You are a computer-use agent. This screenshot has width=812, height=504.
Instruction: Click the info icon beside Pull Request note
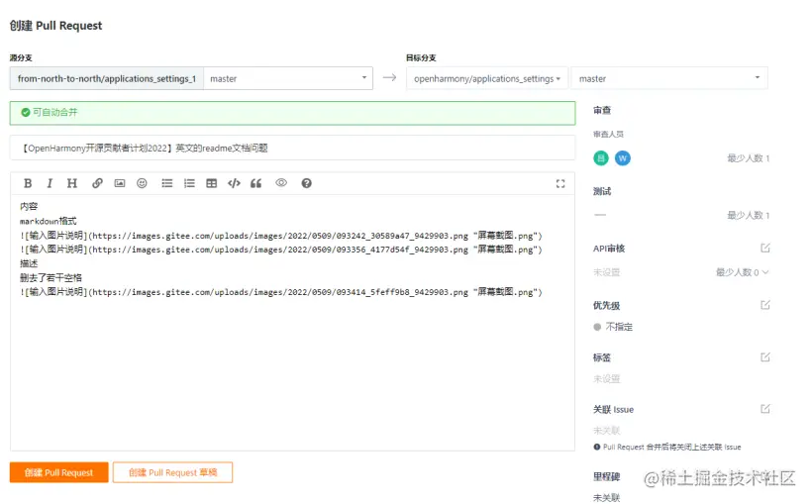pos(597,447)
